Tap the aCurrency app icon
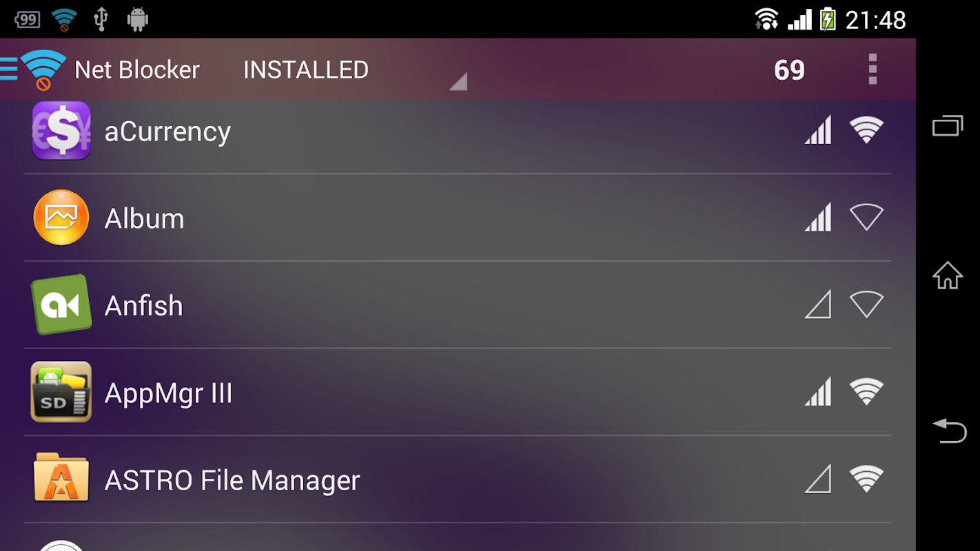The width and height of the screenshot is (980, 551). 61,131
